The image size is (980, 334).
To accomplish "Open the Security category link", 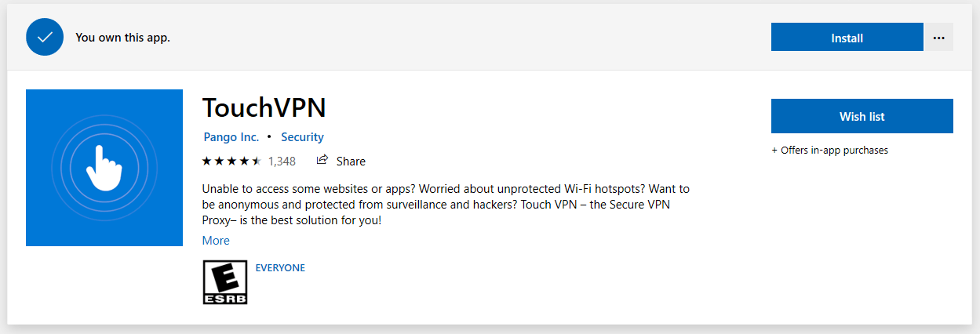I will click(302, 136).
